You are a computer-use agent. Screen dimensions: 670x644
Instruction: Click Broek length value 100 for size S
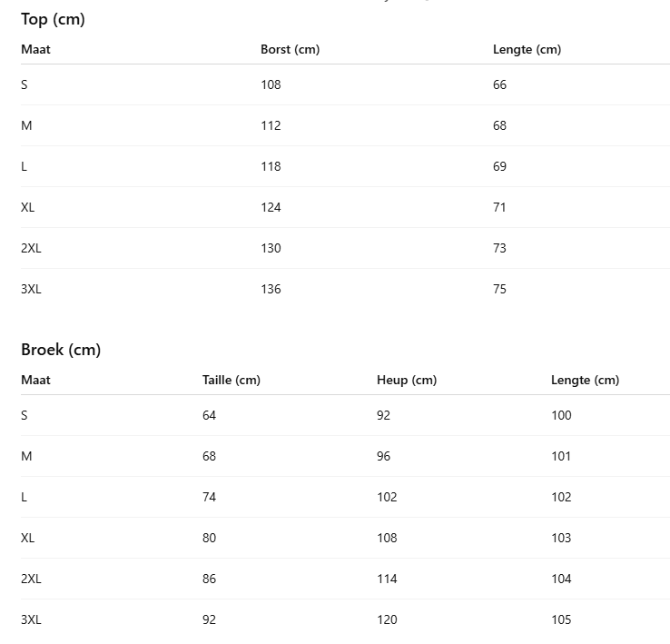(x=561, y=415)
